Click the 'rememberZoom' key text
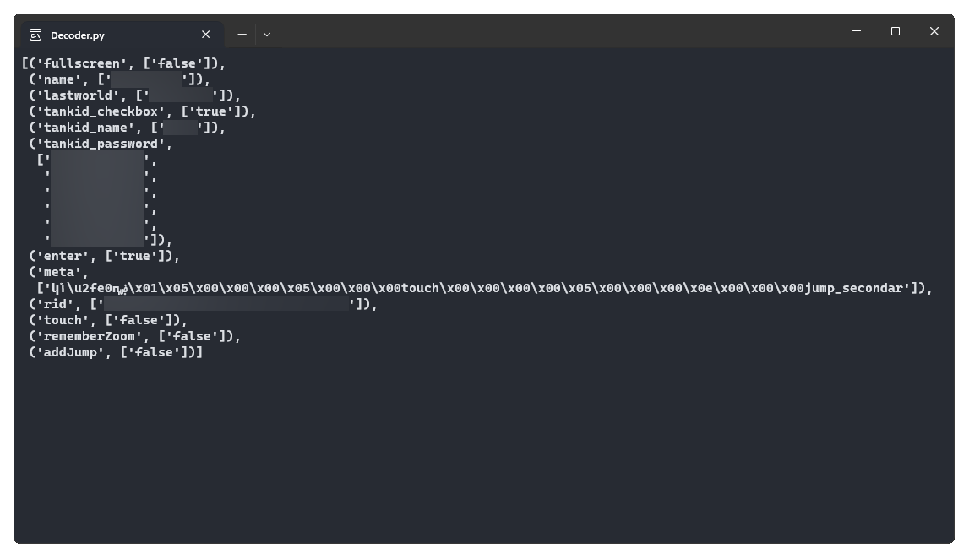This screenshot has height=560, width=969. pyautogui.click(x=89, y=336)
